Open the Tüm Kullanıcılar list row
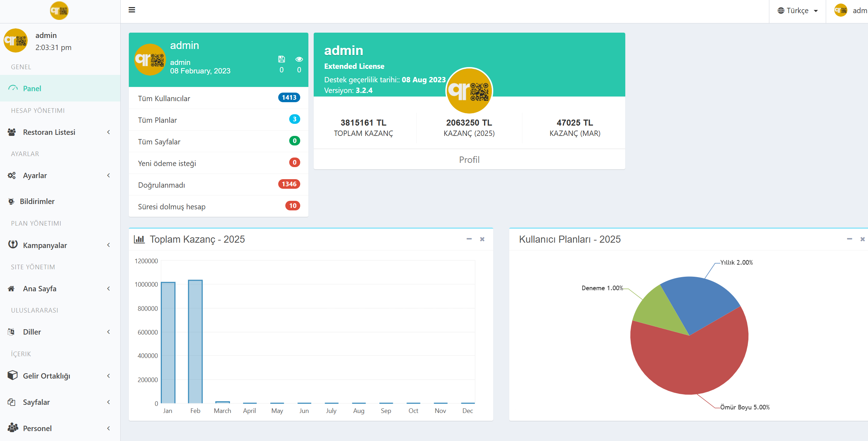The width and height of the screenshot is (868, 441). tap(219, 98)
